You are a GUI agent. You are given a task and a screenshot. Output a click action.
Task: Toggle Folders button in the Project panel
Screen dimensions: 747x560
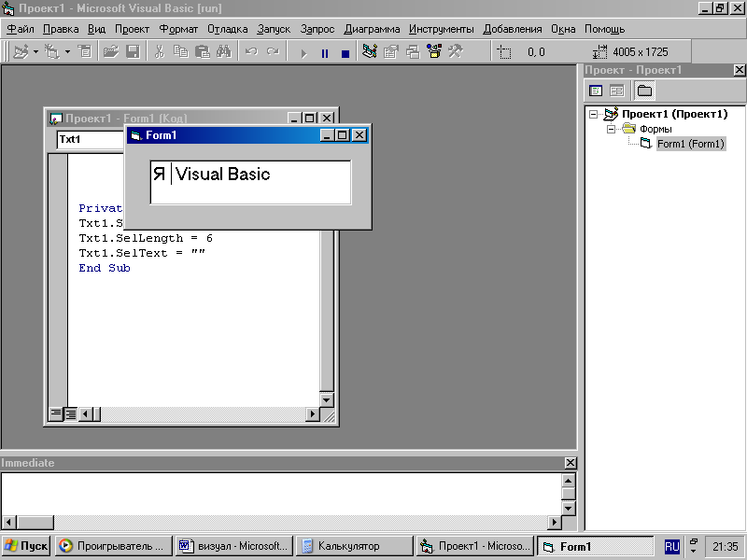click(x=644, y=91)
